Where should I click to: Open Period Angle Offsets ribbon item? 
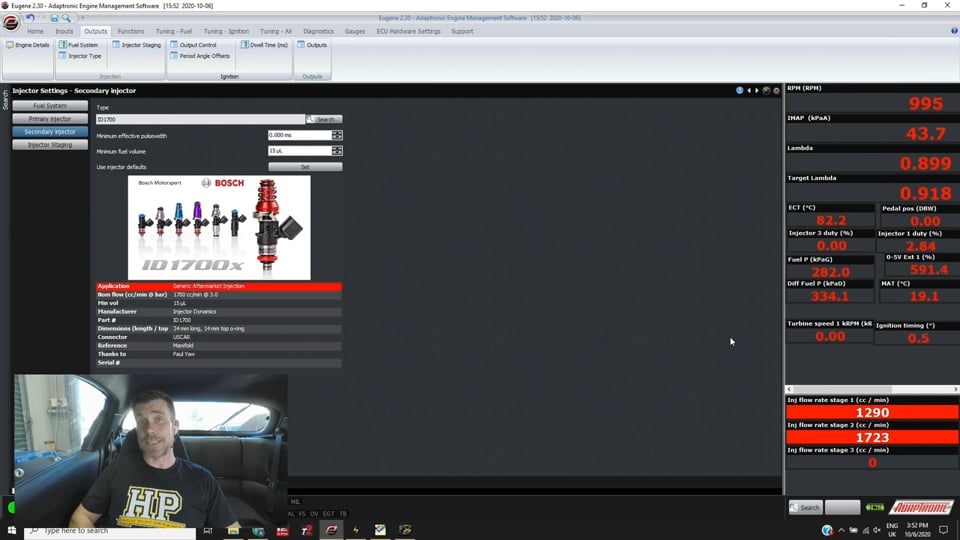coord(200,56)
